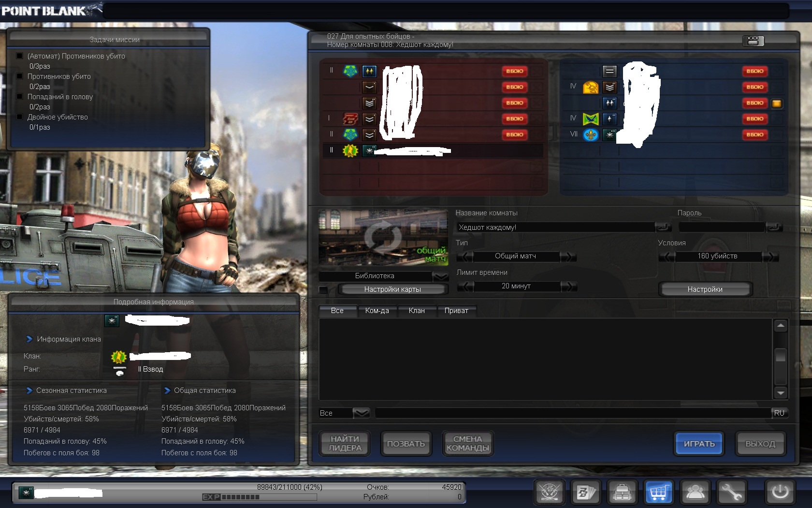Decrease the Лимит времени with the left arrow
The width and height of the screenshot is (812, 508).
pyautogui.click(x=465, y=286)
